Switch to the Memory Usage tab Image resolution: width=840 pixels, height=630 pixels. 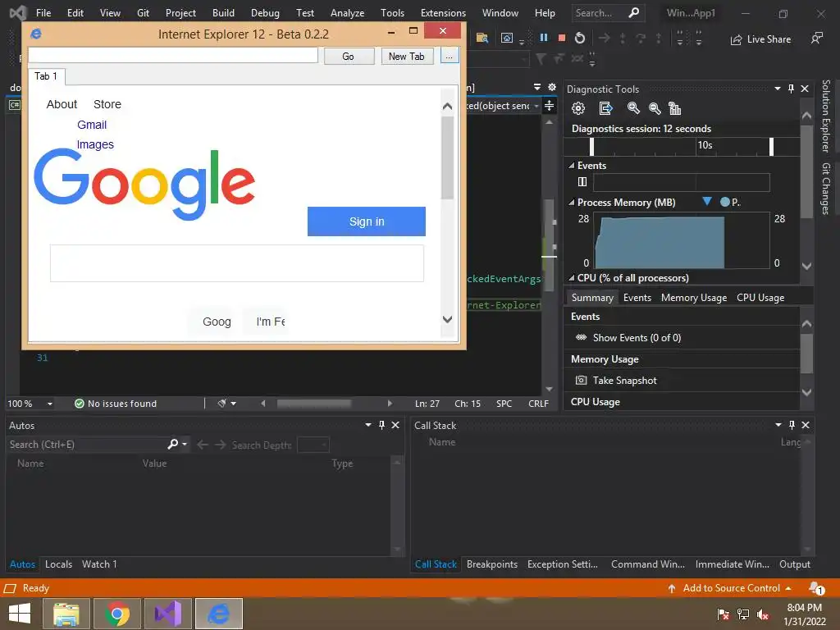pyautogui.click(x=694, y=297)
